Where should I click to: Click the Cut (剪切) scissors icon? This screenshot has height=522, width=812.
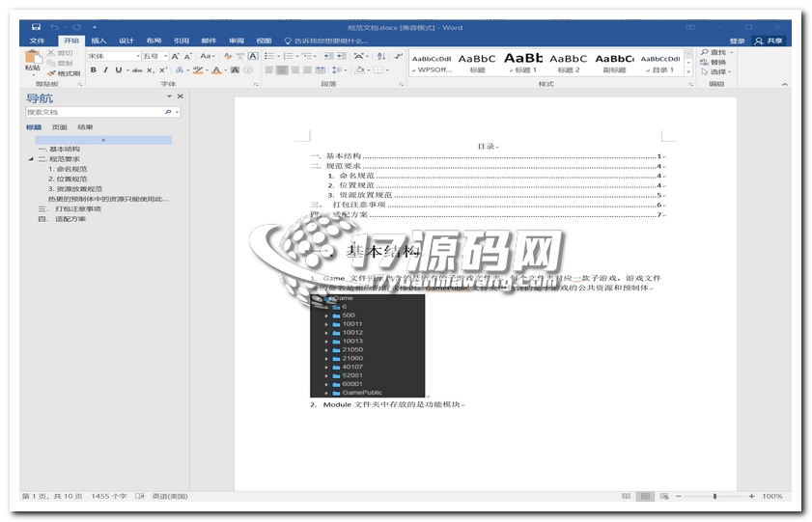tap(51, 53)
